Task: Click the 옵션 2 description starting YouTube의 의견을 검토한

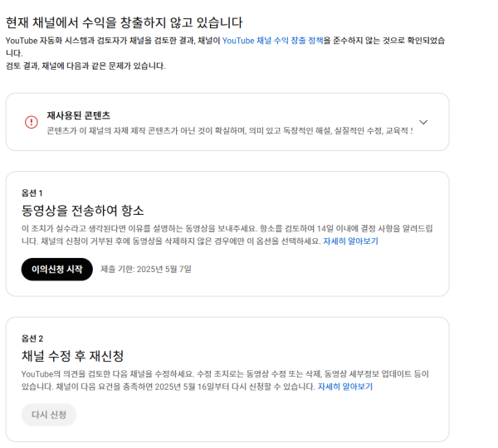Action: [x=224, y=374]
